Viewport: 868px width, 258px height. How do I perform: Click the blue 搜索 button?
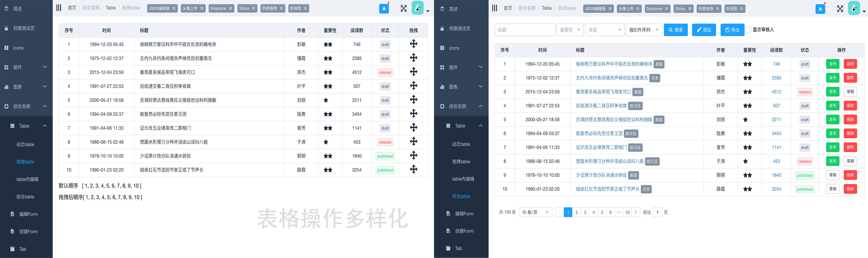click(x=676, y=30)
